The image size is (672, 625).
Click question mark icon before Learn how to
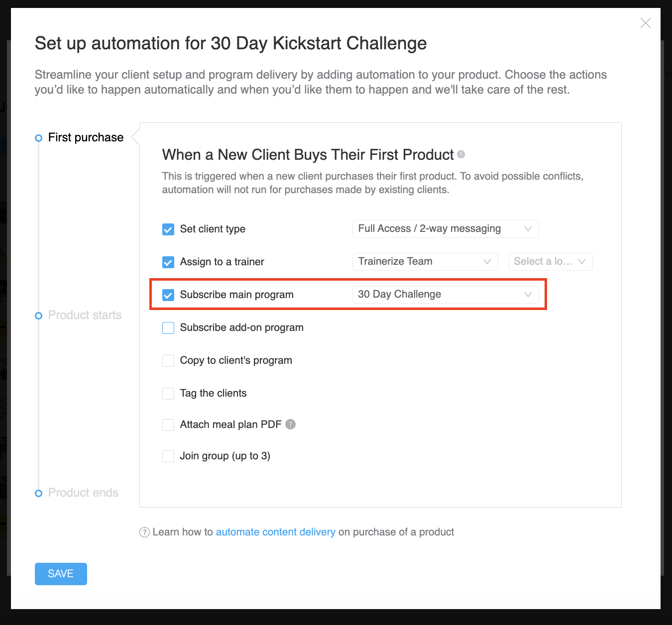[144, 532]
